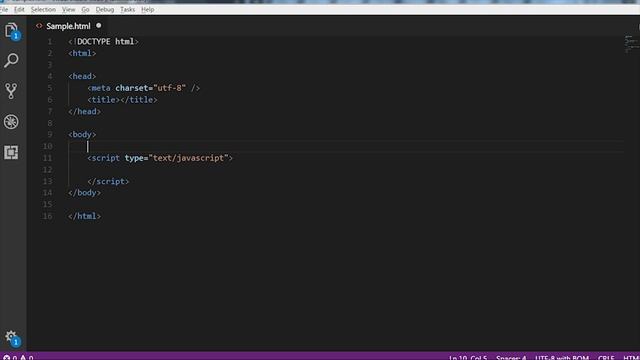Click the HTML file icon on Sample.html tab
The image size is (640, 360).
(x=39, y=26)
